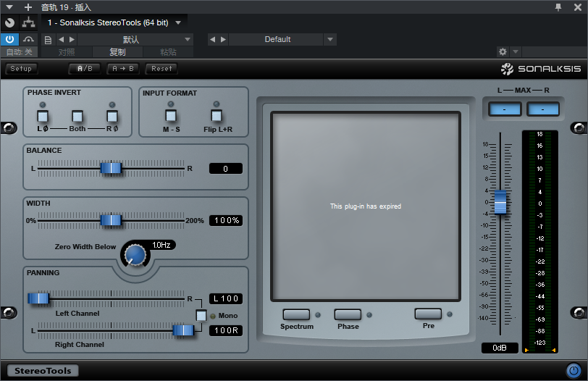Click the Width value field 100%

pyautogui.click(x=226, y=220)
